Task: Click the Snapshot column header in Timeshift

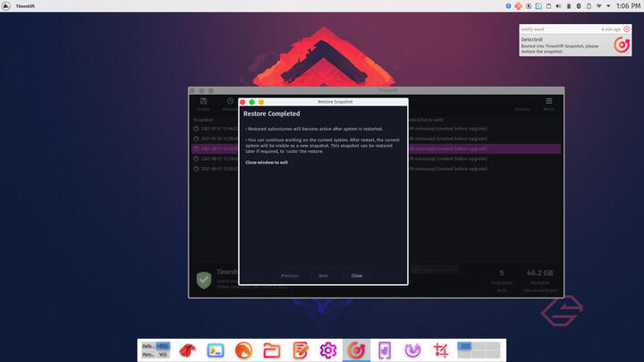Action: tap(203, 120)
